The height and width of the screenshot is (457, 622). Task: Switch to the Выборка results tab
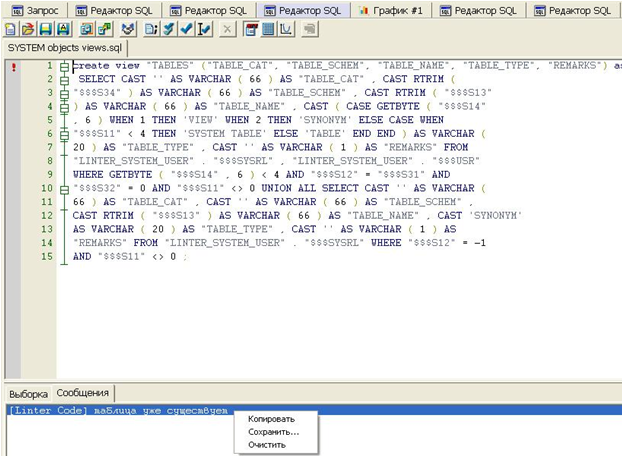pyautogui.click(x=27, y=393)
